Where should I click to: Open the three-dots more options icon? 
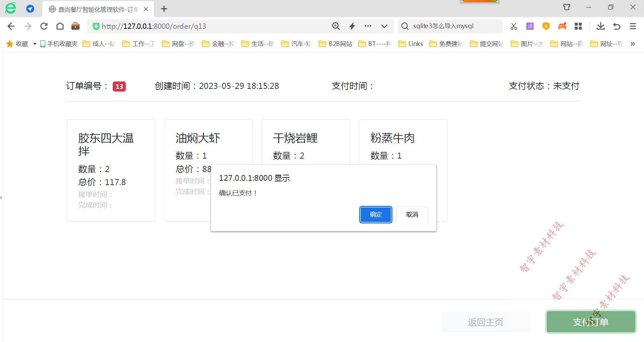368,26
